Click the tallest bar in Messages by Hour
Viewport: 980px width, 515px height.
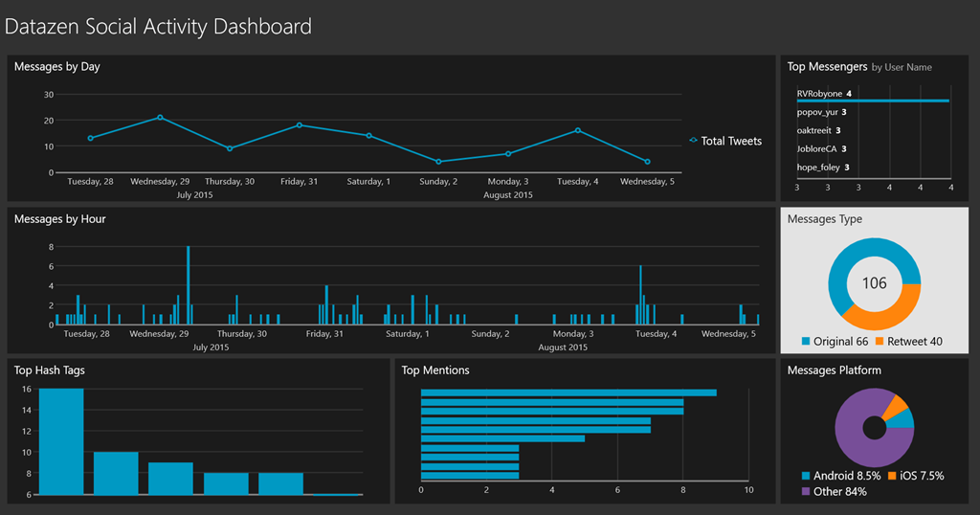(x=188, y=285)
